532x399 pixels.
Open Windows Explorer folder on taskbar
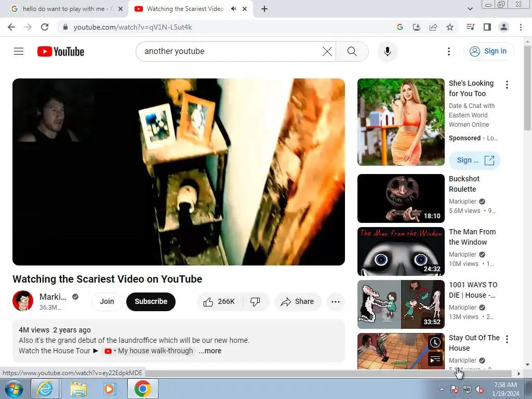point(79,389)
